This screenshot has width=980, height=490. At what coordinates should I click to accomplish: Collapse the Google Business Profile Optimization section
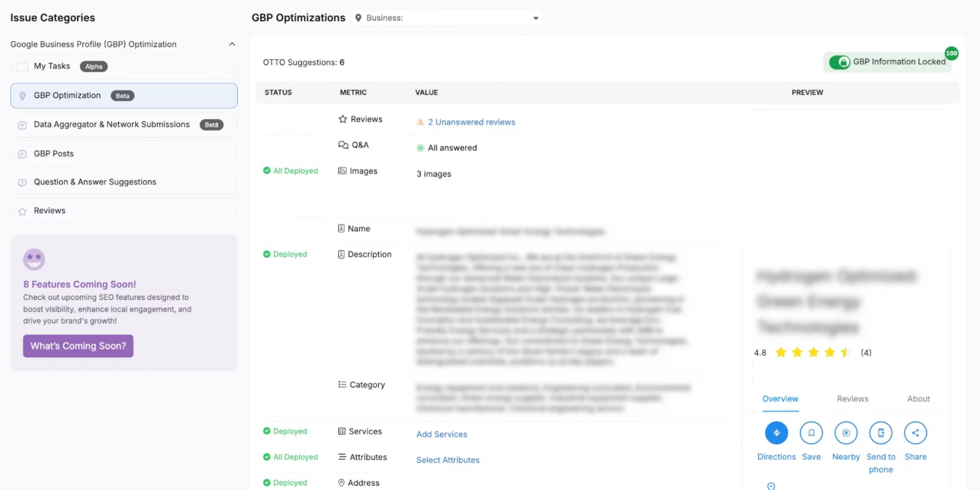(232, 43)
